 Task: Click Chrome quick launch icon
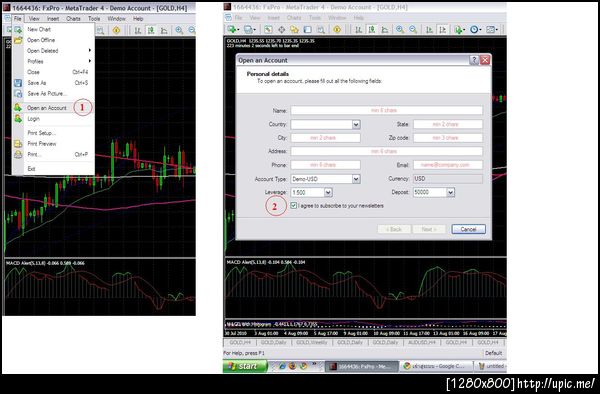pos(303,366)
